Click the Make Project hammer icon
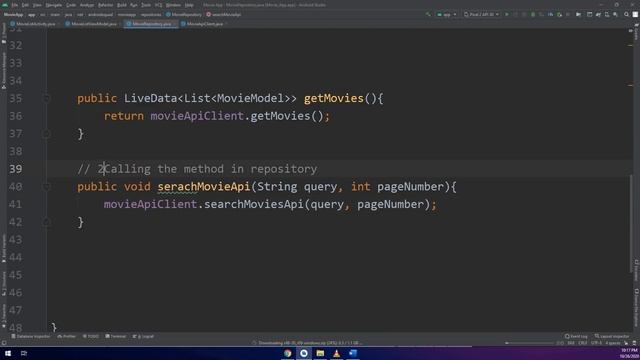 click(x=428, y=14)
